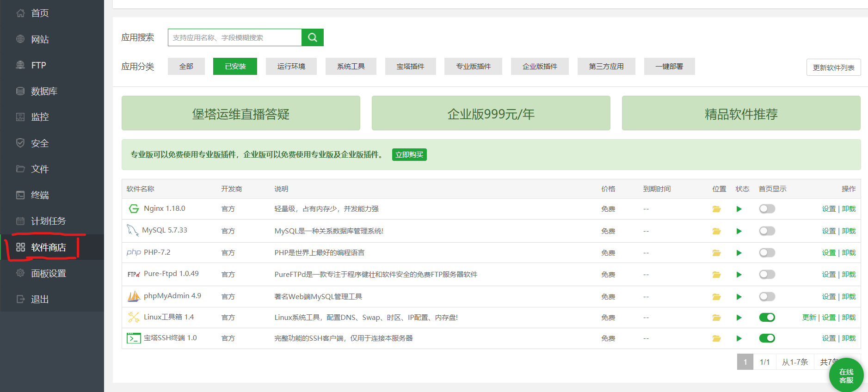Click the MySQL dolphin icon
868x392 pixels.
click(133, 230)
